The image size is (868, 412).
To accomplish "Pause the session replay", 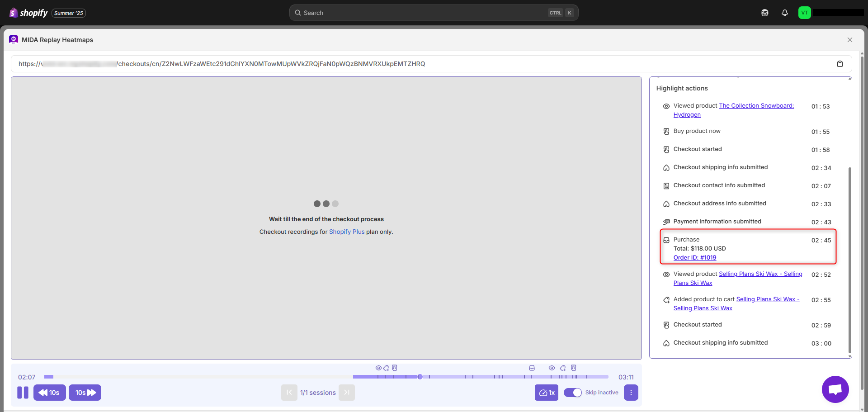I will (23, 393).
